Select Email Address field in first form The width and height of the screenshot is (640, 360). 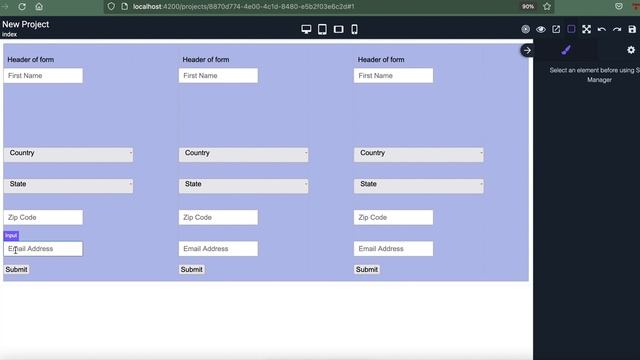pos(43,249)
